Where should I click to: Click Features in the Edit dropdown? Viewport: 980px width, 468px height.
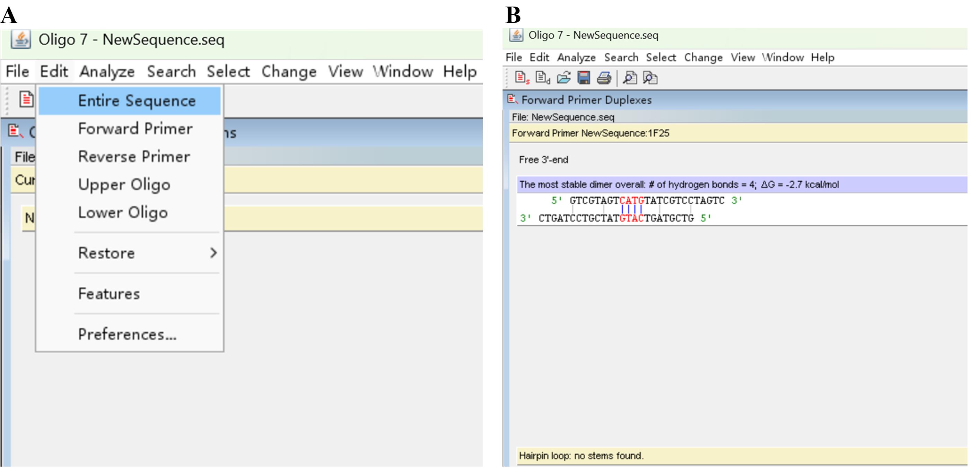(109, 293)
